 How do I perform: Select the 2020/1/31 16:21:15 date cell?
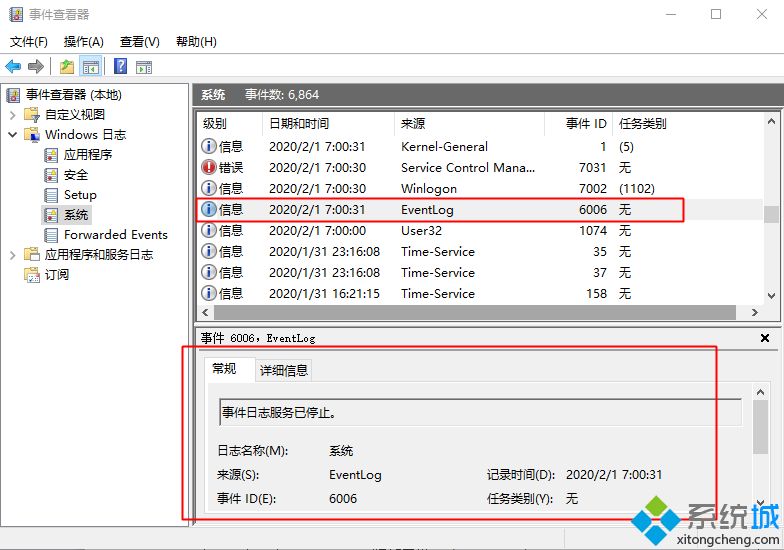point(324,294)
